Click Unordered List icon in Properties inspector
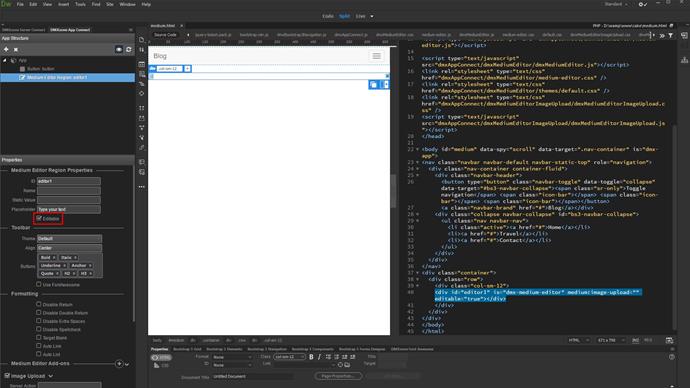This screenshot has width=690, height=388. [x=329, y=357]
